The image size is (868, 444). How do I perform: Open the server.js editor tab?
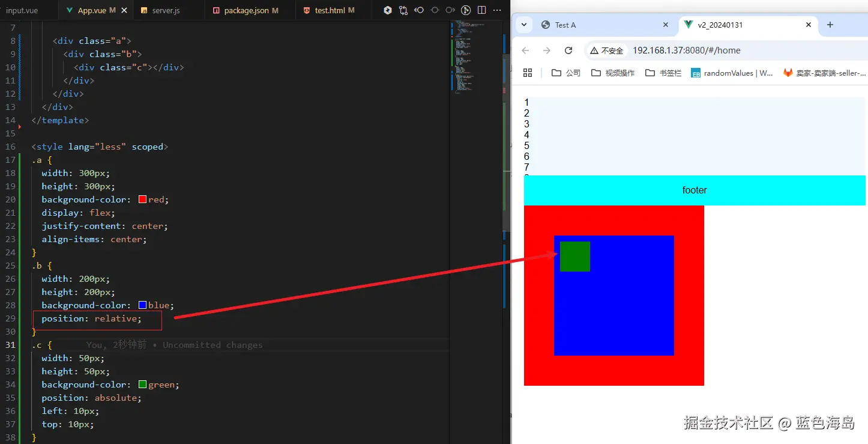click(169, 11)
